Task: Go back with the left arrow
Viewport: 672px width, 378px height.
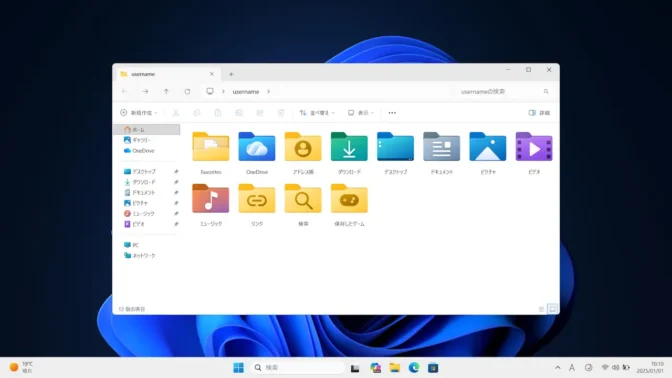Action: pos(124,91)
